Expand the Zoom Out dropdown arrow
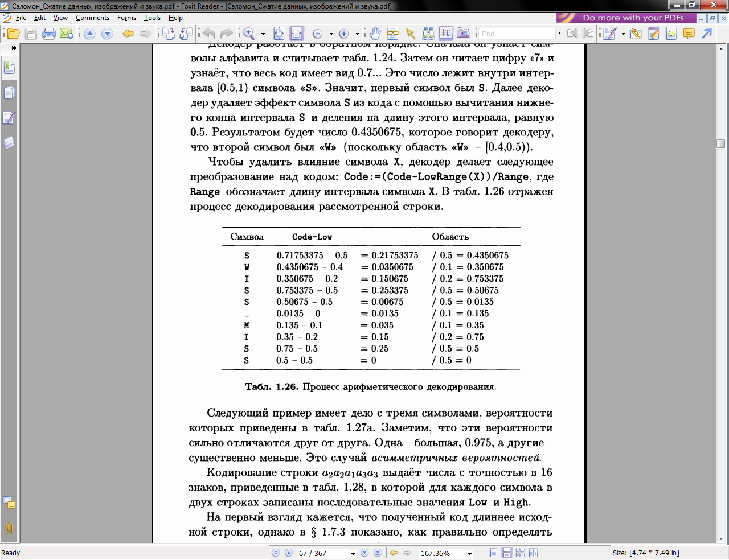This screenshot has height=560, width=729. pyautogui.click(x=331, y=34)
